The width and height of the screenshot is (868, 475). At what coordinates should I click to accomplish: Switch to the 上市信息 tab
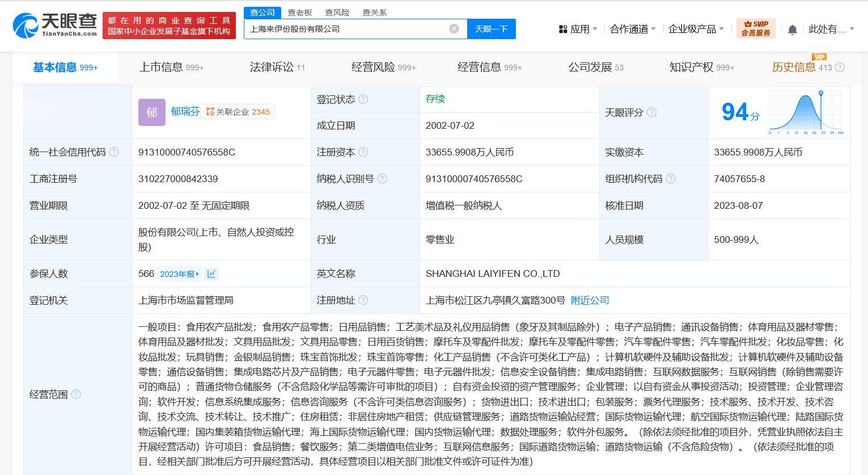point(172,68)
